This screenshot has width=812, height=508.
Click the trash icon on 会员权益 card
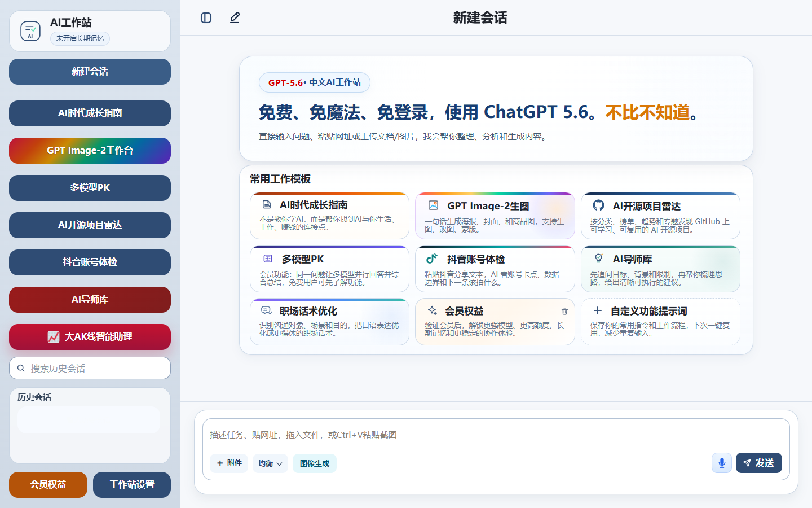(564, 312)
